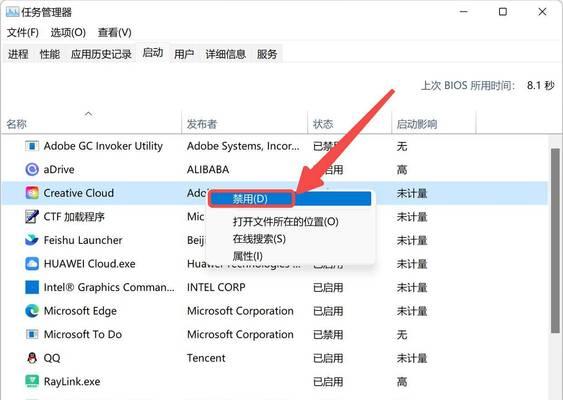Viewport: 563px width, 400px height.
Task: Click the aDrive app icon
Action: click(32, 169)
